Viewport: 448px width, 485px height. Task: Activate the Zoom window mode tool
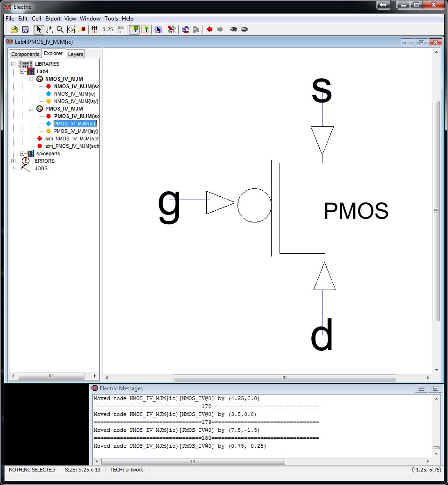pos(59,29)
